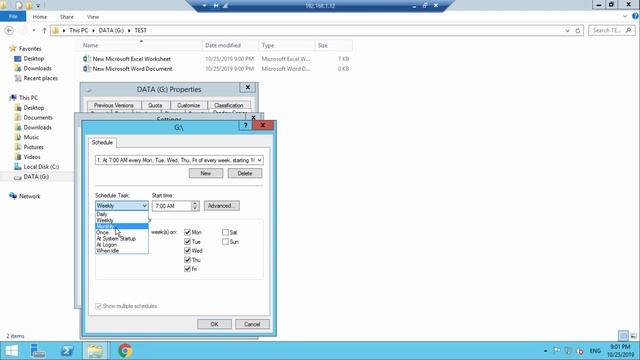Viewport: 640px width, 360px height.
Task: Click the Explorer Back arrow
Action: coord(9,31)
